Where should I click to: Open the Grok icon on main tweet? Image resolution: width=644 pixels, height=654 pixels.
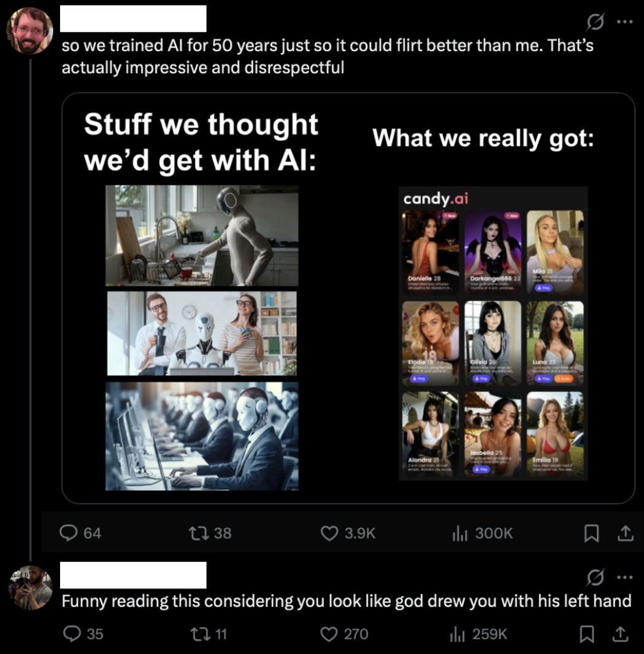594,23
